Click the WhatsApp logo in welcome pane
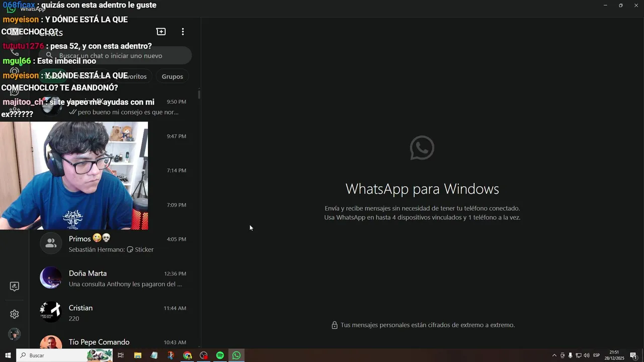Image resolution: width=644 pixels, height=362 pixels. 422,148
